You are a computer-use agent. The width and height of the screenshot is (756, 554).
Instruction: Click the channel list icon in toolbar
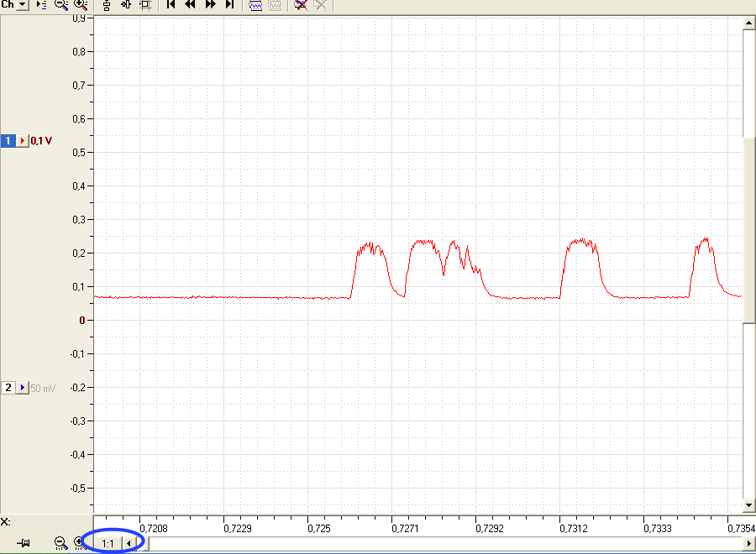click(x=42, y=5)
